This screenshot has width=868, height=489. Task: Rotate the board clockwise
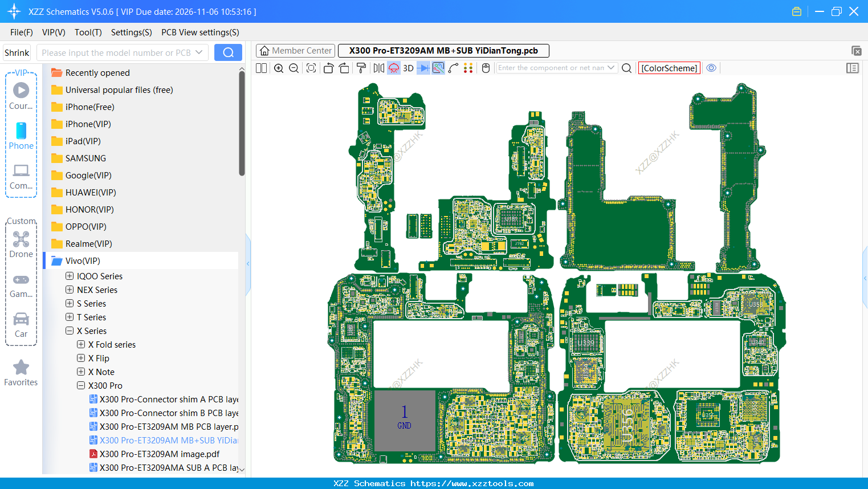344,68
